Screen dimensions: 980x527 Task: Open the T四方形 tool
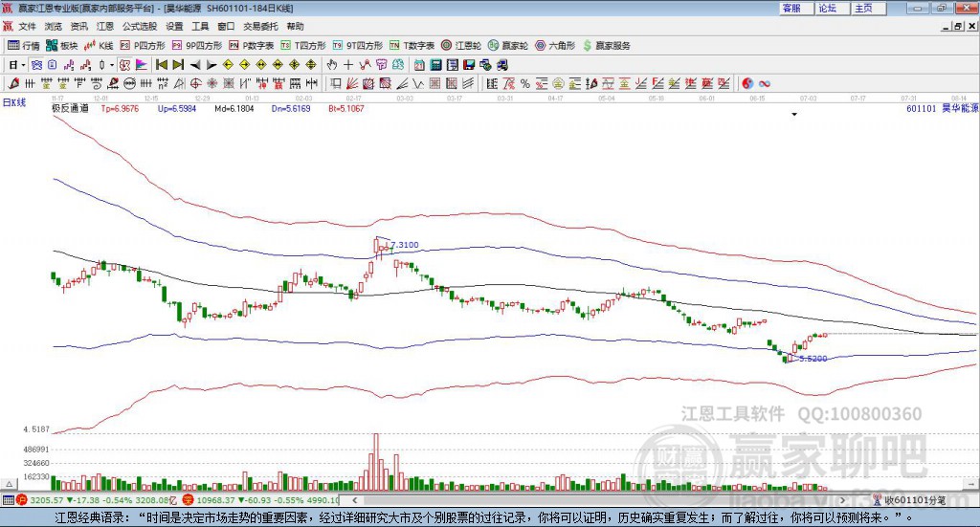pyautogui.click(x=303, y=46)
